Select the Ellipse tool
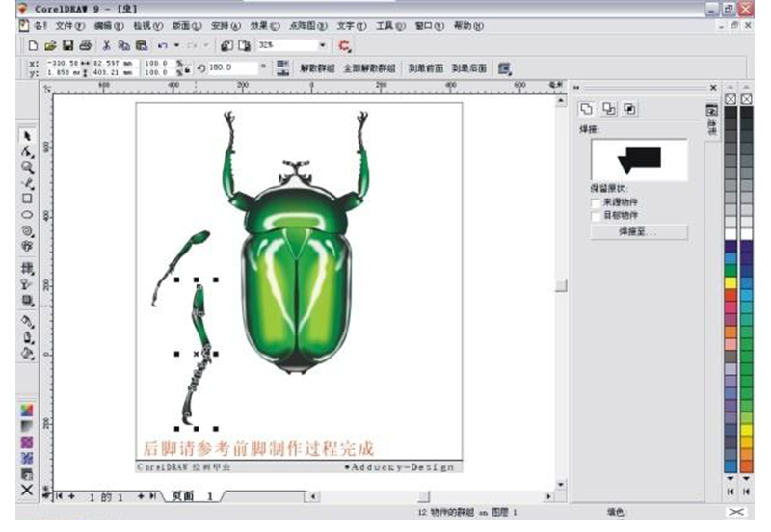The height and width of the screenshot is (532, 771). 27,215
